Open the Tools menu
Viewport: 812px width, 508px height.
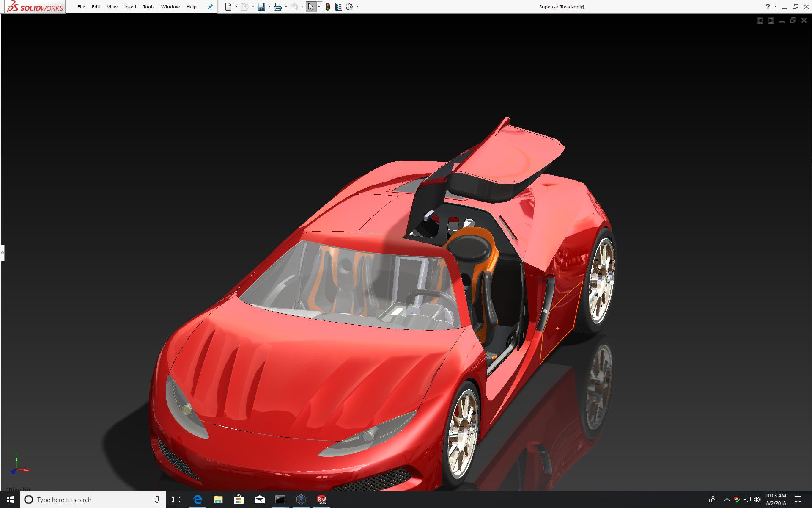pyautogui.click(x=148, y=7)
